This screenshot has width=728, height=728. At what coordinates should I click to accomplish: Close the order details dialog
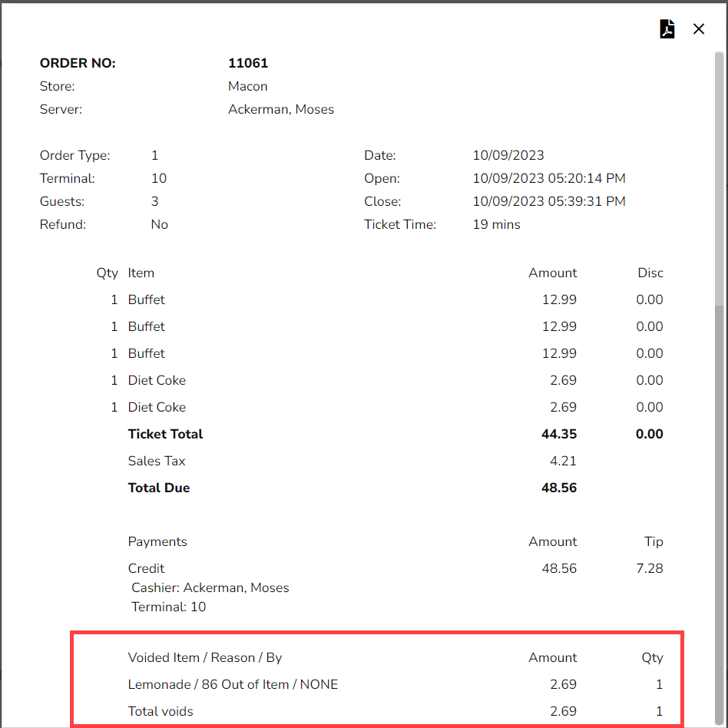pos(698,28)
